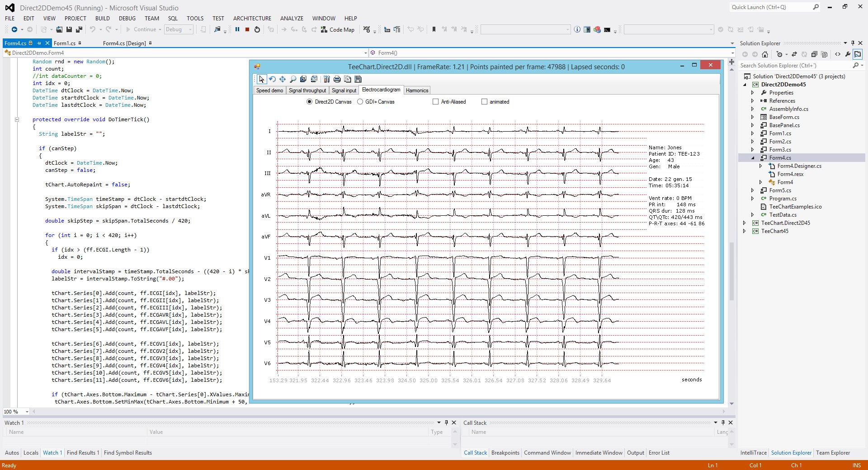This screenshot has height=470, width=868.
Task: Toggle Preview Selected Items in Solution Explorer
Action: (858, 54)
